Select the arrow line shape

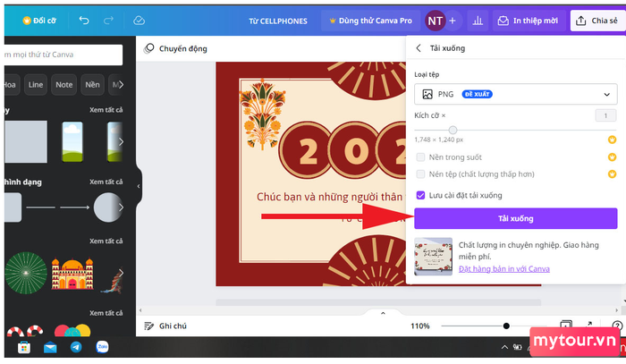(x=74, y=207)
